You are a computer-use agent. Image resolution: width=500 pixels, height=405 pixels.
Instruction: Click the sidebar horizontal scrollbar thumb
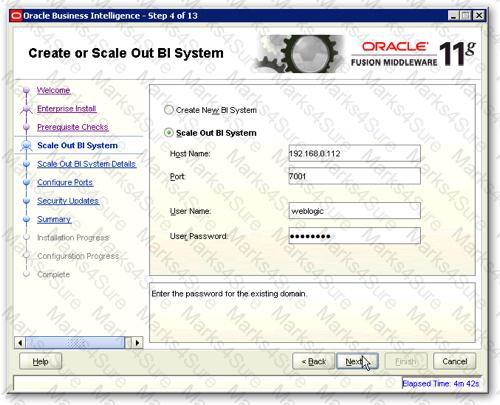point(75,343)
